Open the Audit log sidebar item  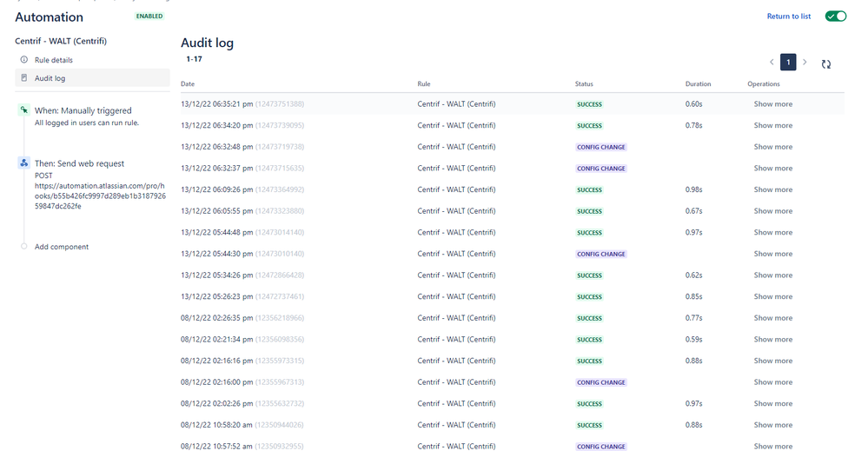click(92, 78)
